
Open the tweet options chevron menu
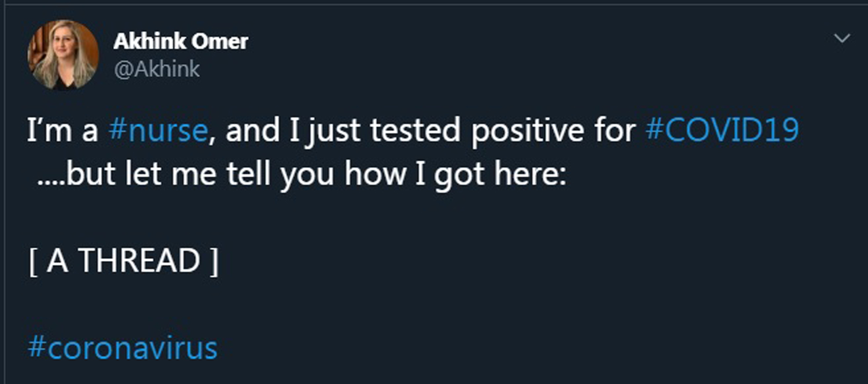841,39
